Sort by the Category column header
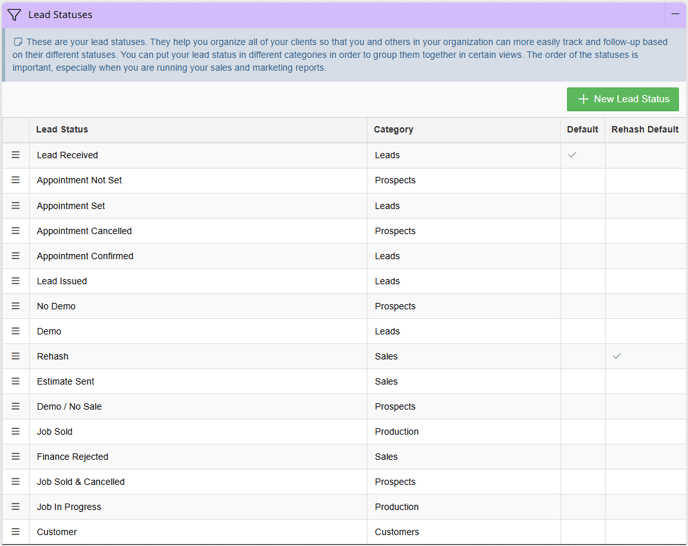 (x=393, y=129)
